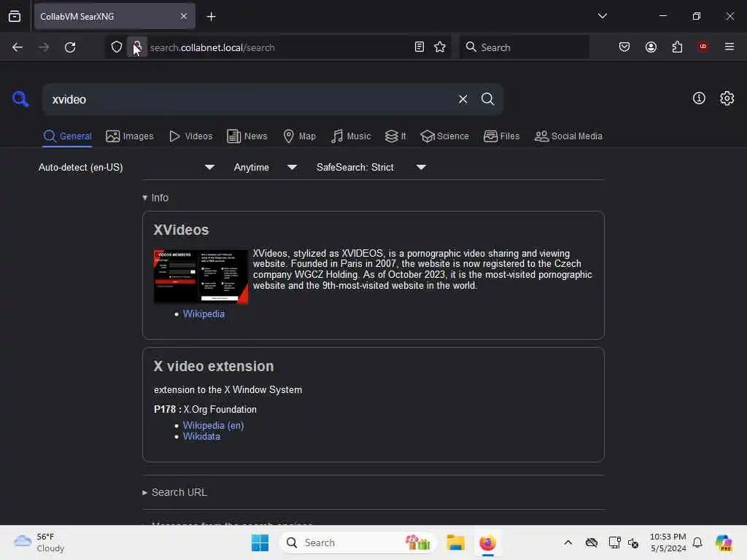Open the uBlock Origin extension icon
Screen dimensions: 747x560
click(x=703, y=47)
